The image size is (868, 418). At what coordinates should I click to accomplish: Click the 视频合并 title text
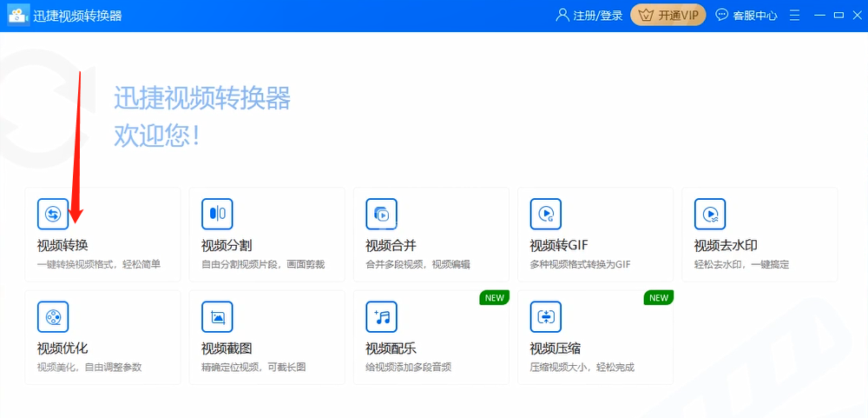point(391,246)
